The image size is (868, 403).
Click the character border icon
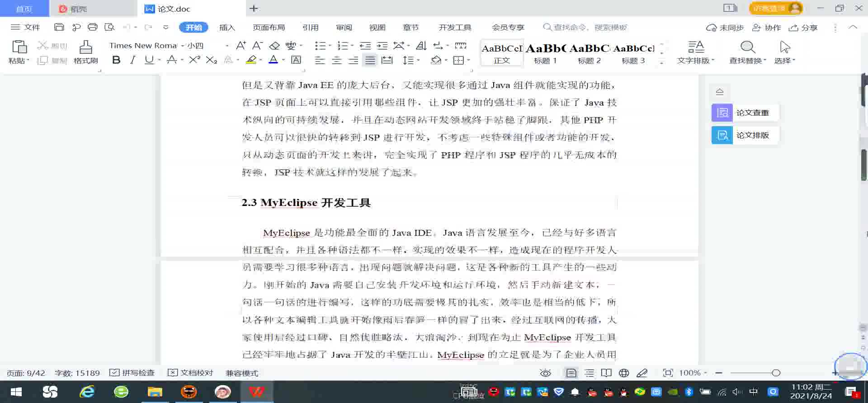296,60
